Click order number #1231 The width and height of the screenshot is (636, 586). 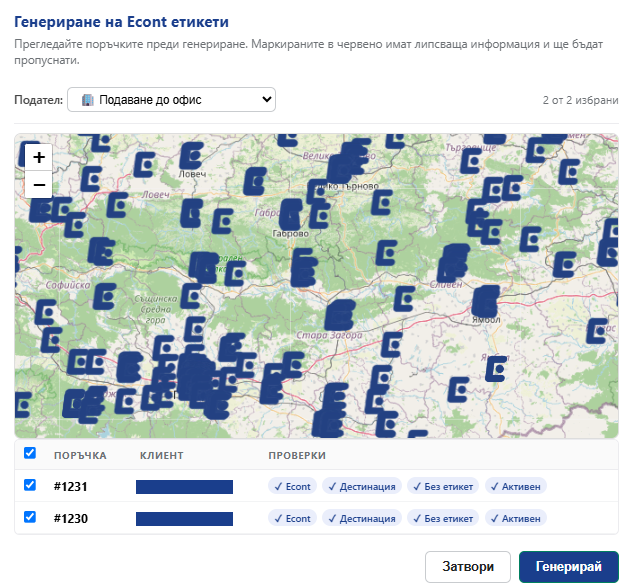coord(71,486)
